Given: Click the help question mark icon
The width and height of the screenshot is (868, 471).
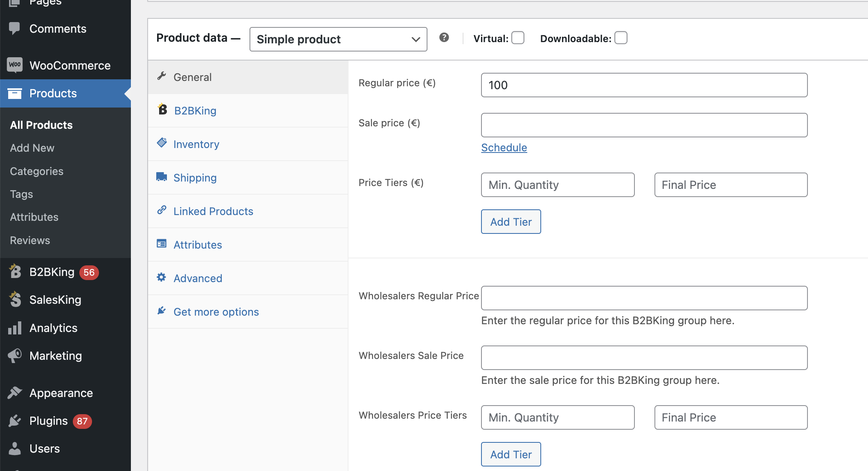Looking at the screenshot, I should click(x=444, y=38).
